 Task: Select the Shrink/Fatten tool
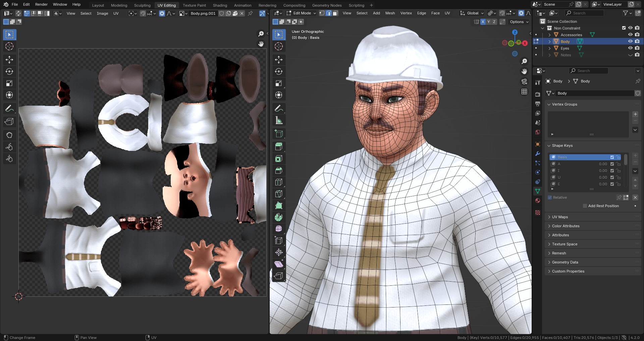tap(279, 252)
